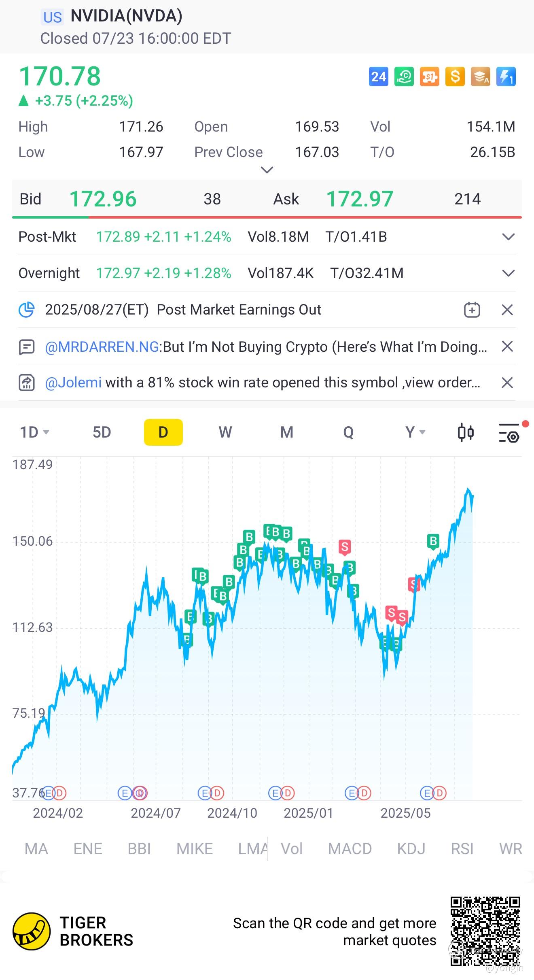This screenshot has width=534, height=980.
Task: Expand more quote stats below Prev Close
Action: pos(267,170)
